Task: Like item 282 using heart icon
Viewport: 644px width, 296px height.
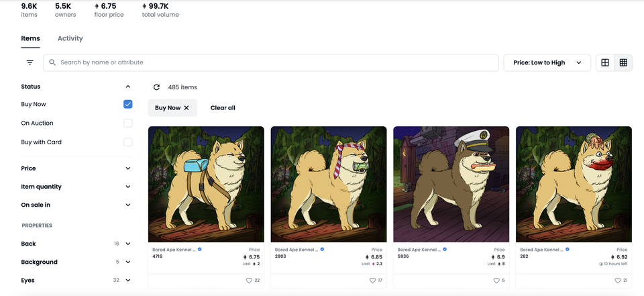Action: [617, 281]
